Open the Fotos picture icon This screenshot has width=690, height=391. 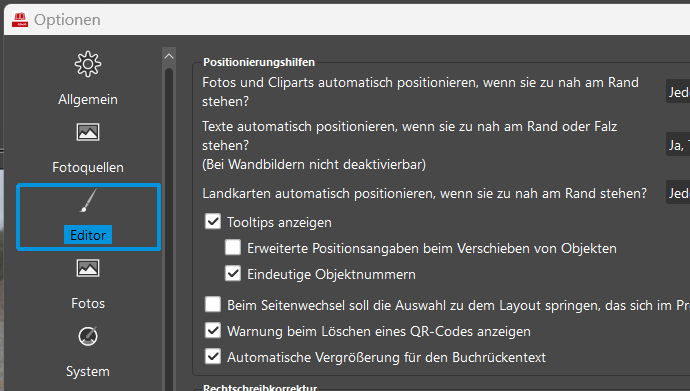(88, 268)
